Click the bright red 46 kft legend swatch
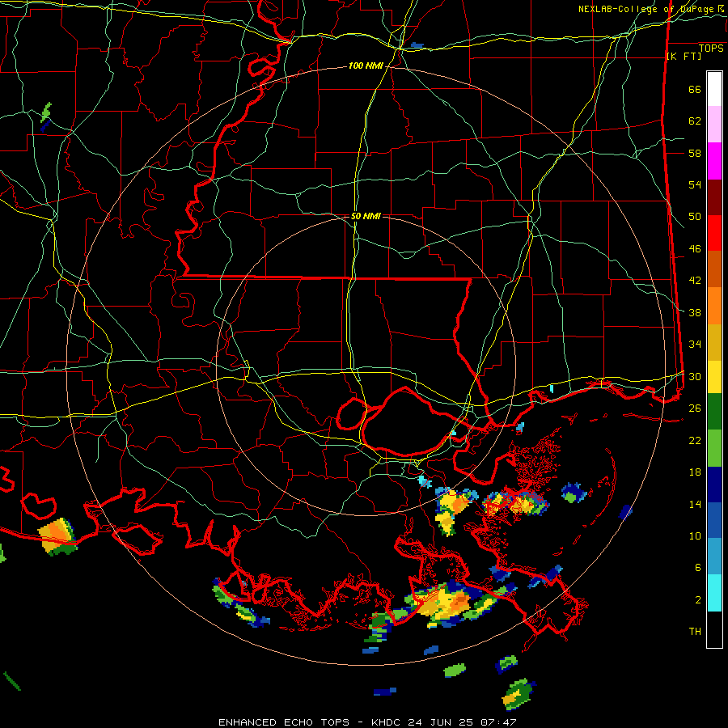The image size is (728, 728). (x=714, y=233)
